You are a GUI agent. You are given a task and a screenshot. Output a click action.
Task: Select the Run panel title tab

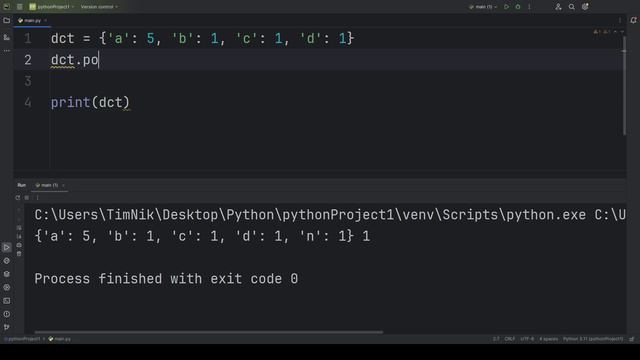point(22,185)
